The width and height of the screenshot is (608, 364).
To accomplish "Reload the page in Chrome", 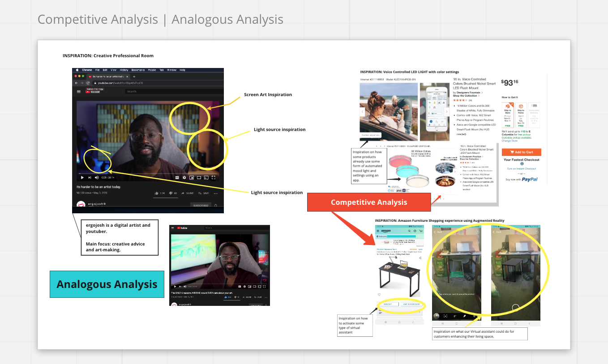I will 88,83.
